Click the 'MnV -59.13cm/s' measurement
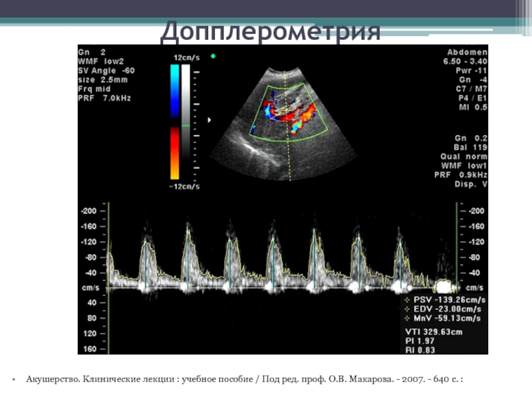532x399 pixels. point(447,319)
